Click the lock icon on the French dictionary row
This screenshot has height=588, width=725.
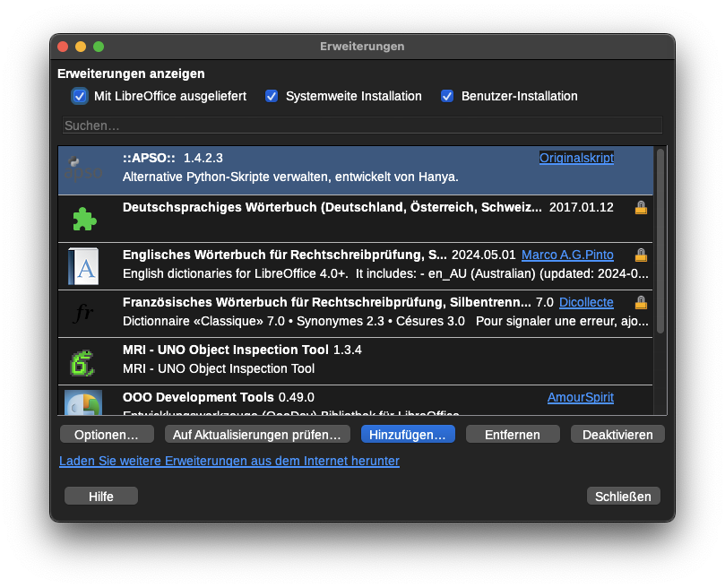[x=641, y=303]
